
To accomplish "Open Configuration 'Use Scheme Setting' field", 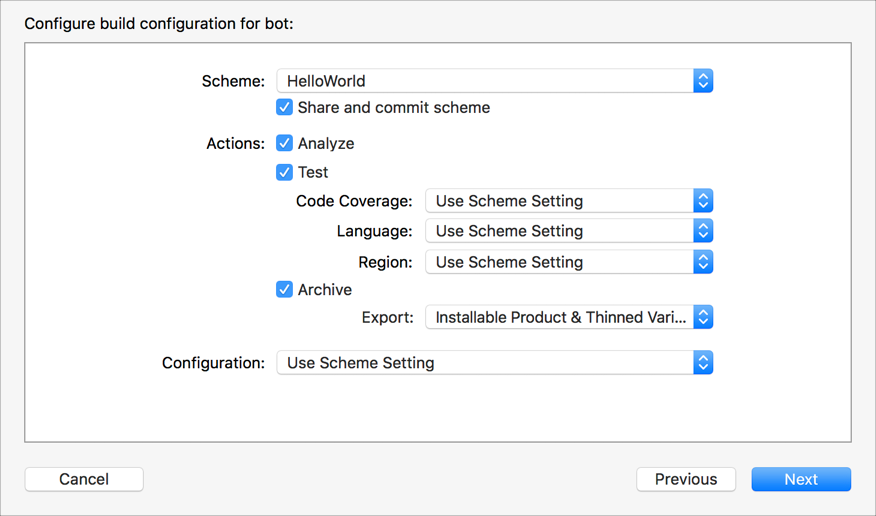I will [x=484, y=363].
